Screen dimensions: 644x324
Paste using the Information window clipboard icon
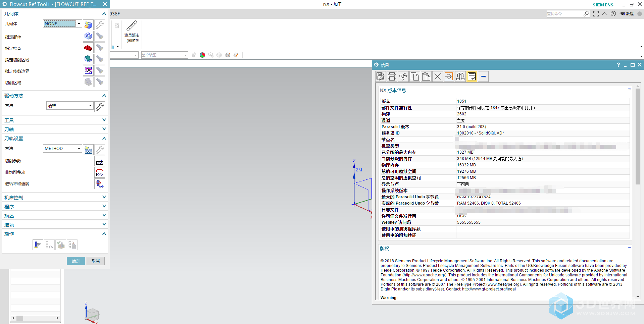coord(426,76)
